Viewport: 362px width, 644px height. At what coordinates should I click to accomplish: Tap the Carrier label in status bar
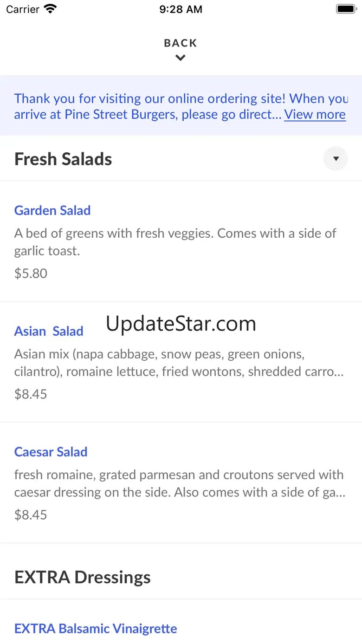(x=23, y=9)
